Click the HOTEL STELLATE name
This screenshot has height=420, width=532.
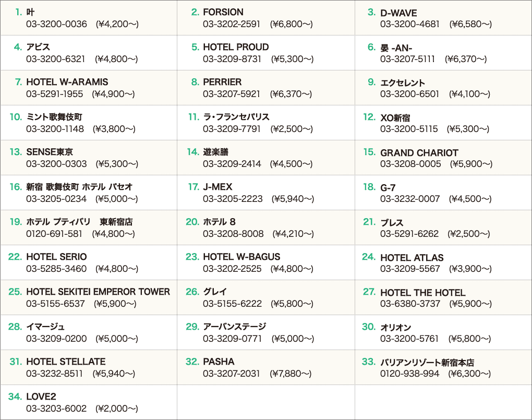[x=66, y=362]
